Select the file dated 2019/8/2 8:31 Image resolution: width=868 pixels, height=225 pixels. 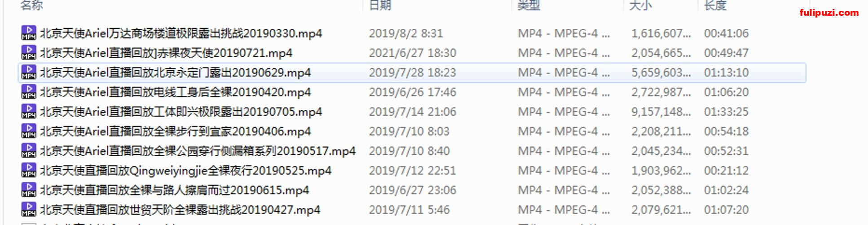pos(412,33)
